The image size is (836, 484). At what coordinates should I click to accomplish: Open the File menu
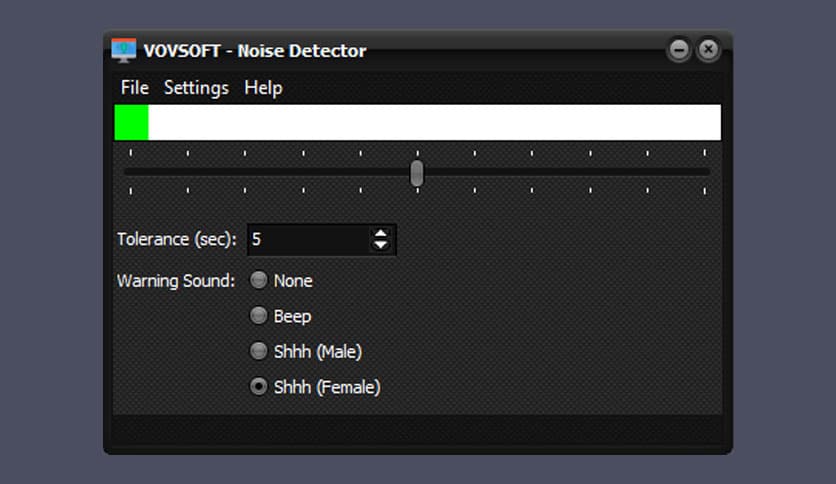134,87
